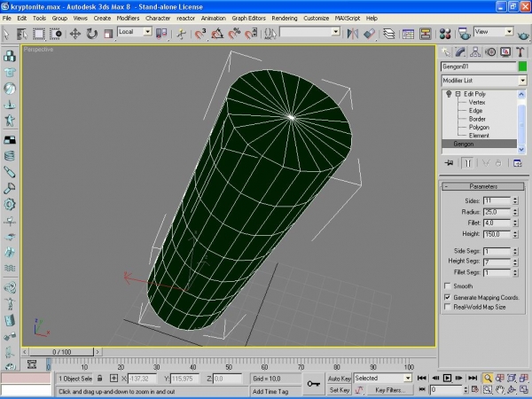This screenshot has height=399, width=532.
Task: Switch to Utilities hammer panel tab
Action: pyautogui.click(x=520, y=52)
